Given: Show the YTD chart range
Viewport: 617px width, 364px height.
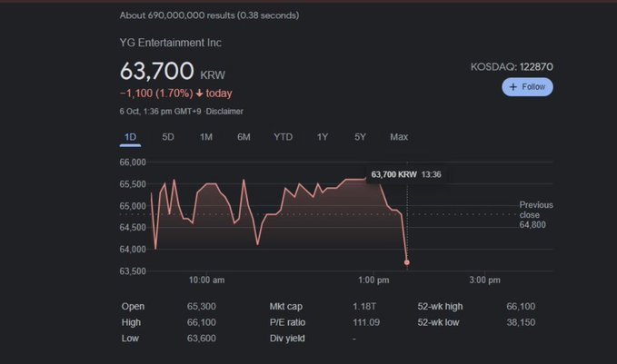Looking at the screenshot, I should click(283, 137).
